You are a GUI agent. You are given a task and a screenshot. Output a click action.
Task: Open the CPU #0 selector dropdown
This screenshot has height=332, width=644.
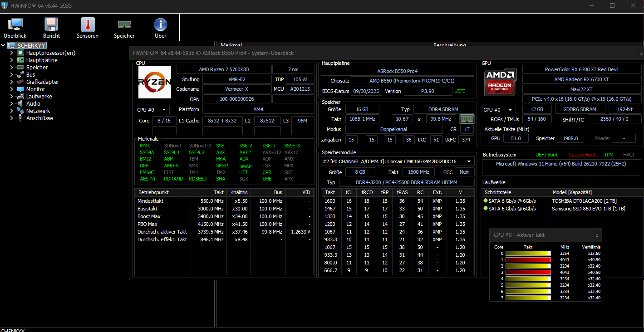coord(153,110)
